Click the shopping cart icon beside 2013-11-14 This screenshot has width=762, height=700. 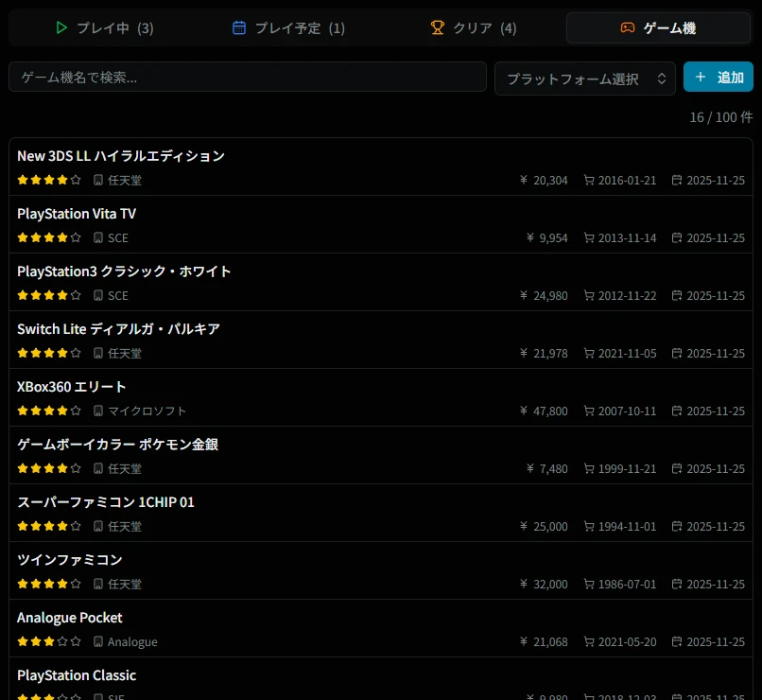pyautogui.click(x=589, y=237)
